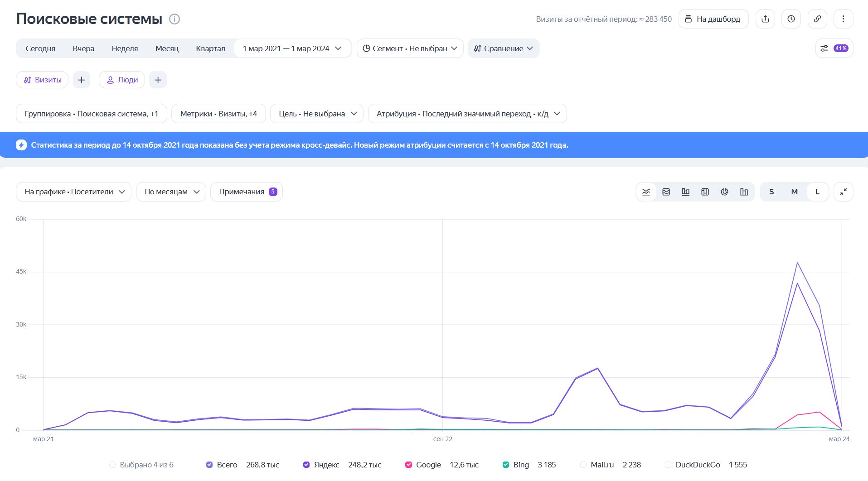The height and width of the screenshot is (481, 868).
Task: Enable the Mail.ru series checkbox
Action: click(583, 465)
